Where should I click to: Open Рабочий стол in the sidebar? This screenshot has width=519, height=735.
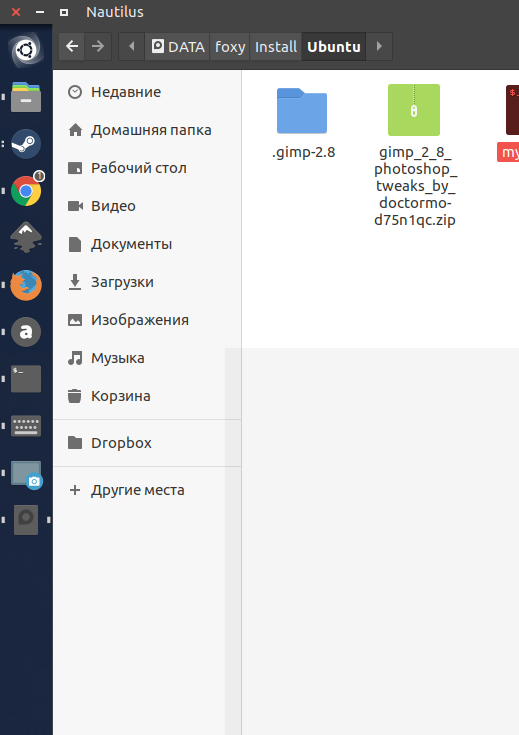click(147, 168)
